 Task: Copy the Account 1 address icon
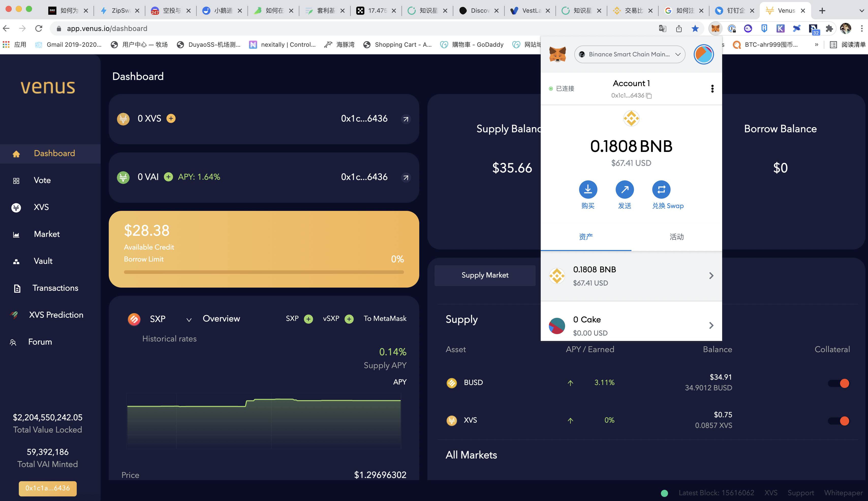coord(649,96)
